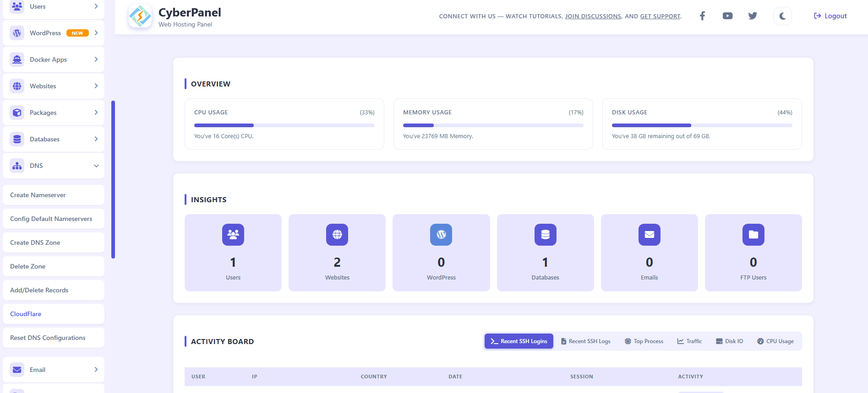868x393 pixels.
Task: Click the Facebook icon in header
Action: pyautogui.click(x=702, y=16)
